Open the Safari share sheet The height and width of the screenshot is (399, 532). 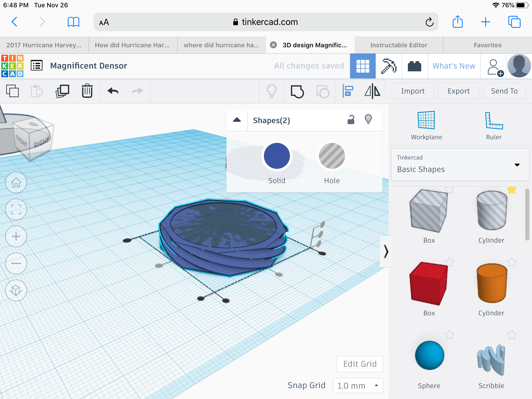click(457, 22)
